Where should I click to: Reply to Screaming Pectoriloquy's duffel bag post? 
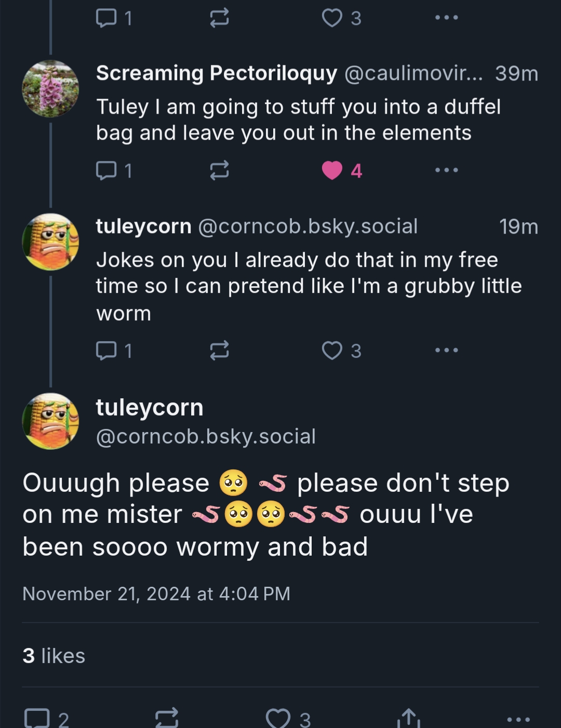(x=106, y=170)
